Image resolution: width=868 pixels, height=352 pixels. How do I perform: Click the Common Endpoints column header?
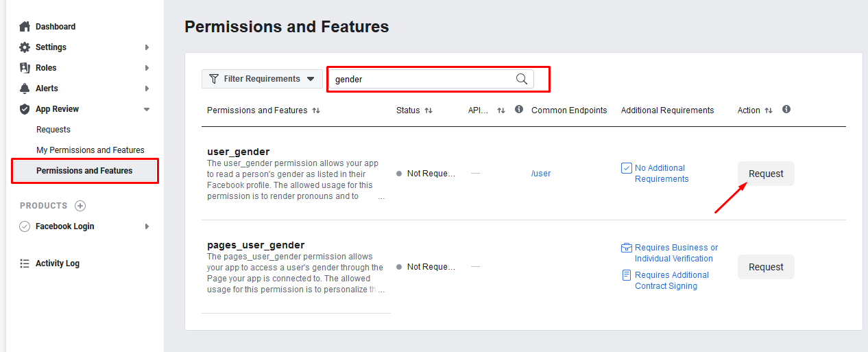click(569, 110)
